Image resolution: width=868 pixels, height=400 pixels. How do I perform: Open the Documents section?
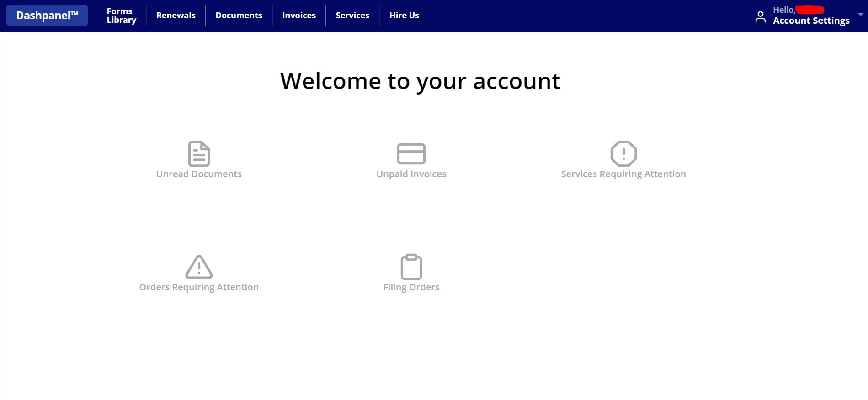click(239, 16)
